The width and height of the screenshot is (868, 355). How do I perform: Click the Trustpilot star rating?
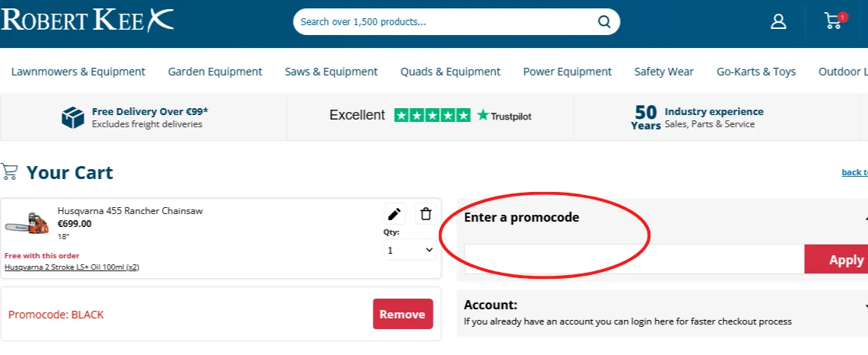tap(431, 116)
